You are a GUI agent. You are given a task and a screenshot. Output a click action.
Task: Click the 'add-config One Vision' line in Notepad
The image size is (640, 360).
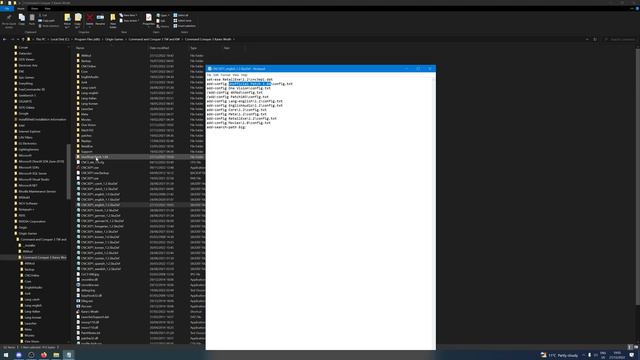pyautogui.click(x=238, y=88)
